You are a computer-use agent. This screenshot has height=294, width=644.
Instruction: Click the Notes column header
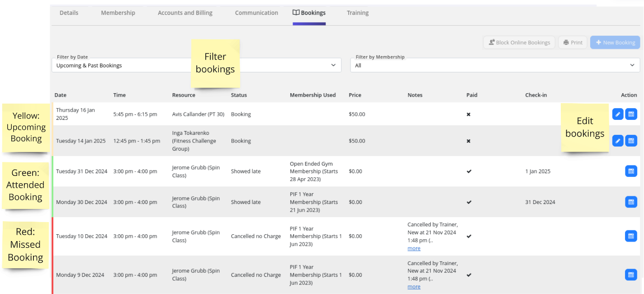point(415,95)
